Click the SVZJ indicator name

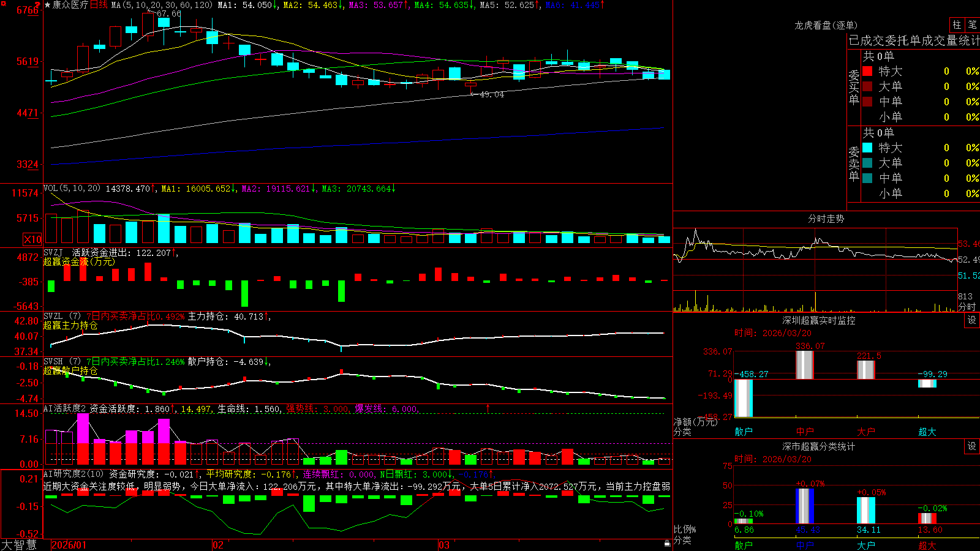click(x=53, y=252)
